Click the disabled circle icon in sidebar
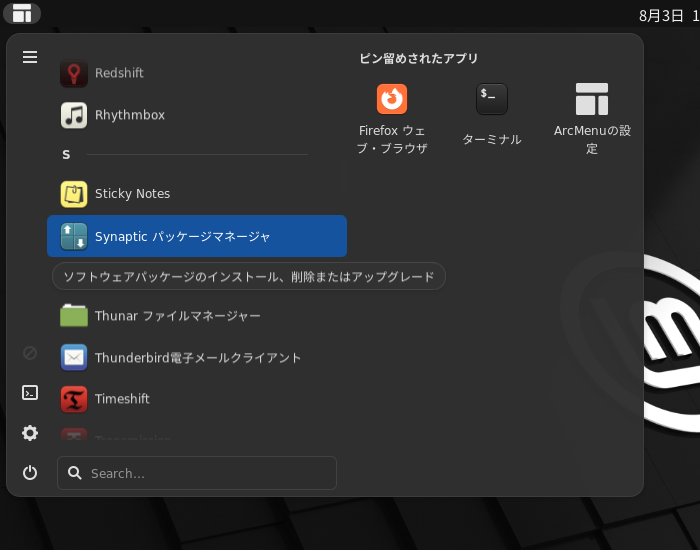The width and height of the screenshot is (700, 550). 30,353
